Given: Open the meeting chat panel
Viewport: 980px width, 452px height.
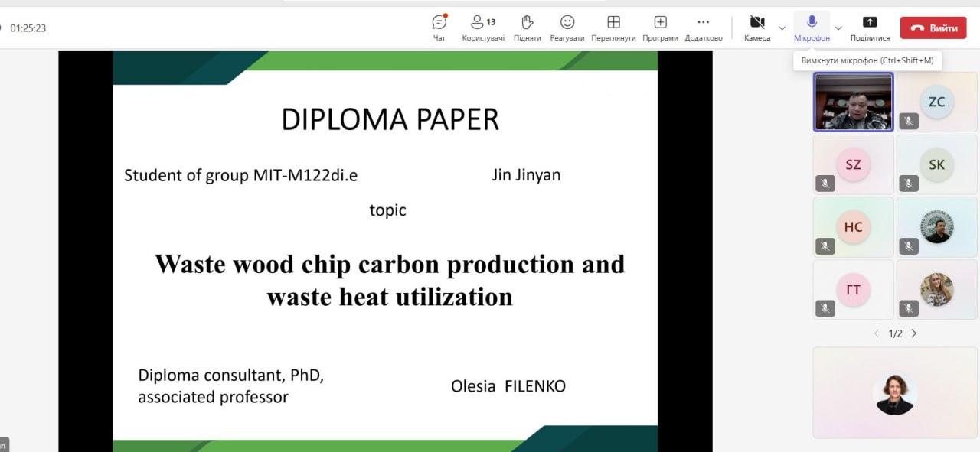Looking at the screenshot, I should pos(439,28).
